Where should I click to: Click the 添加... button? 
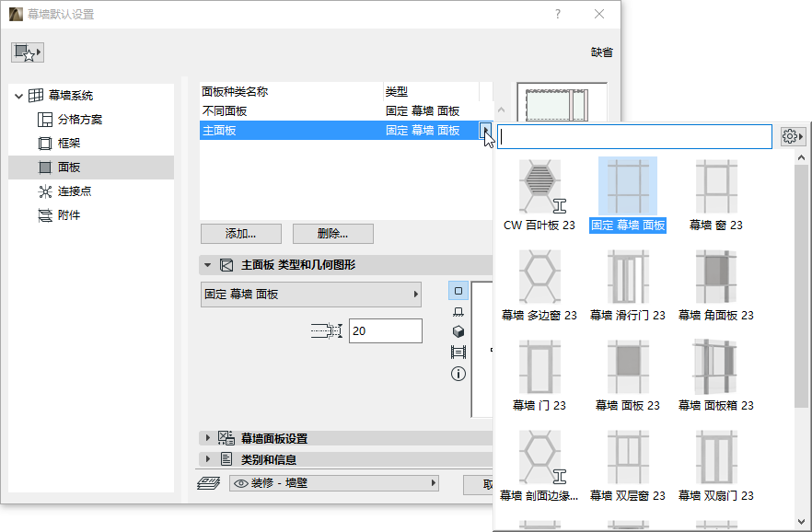241,234
